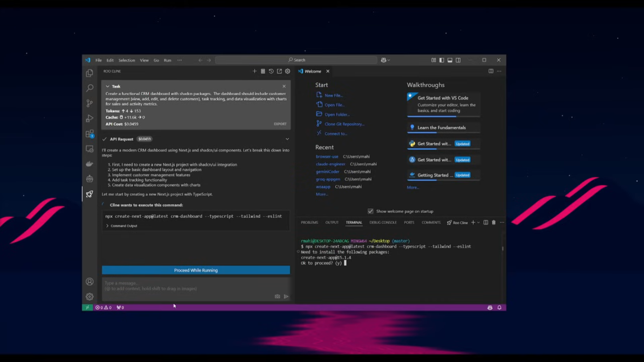Send message with arrow icon
This screenshot has width=644, height=362.
pos(286,296)
